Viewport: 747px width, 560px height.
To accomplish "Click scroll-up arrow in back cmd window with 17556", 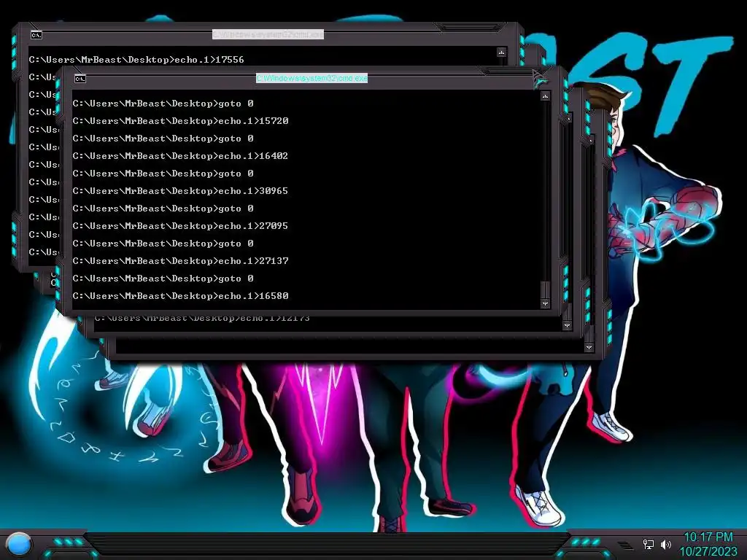I will [x=501, y=52].
